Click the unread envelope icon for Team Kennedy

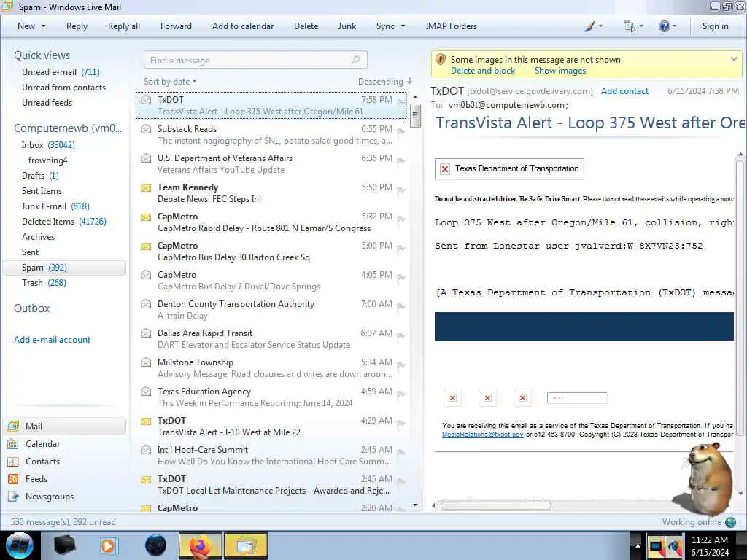click(146, 187)
